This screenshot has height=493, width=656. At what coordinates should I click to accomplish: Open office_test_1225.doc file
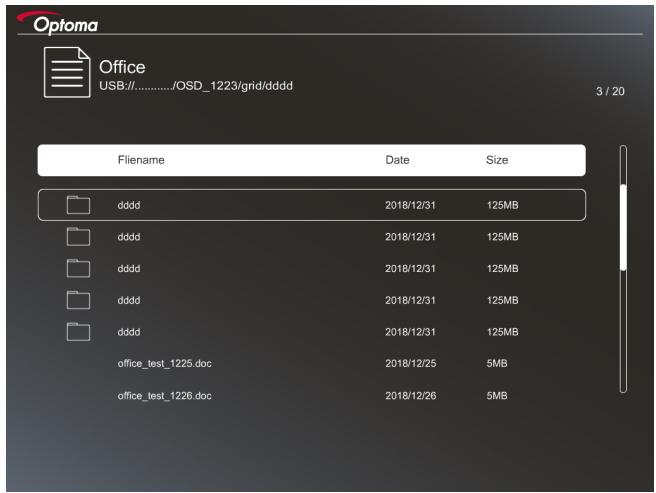pyautogui.click(x=164, y=363)
